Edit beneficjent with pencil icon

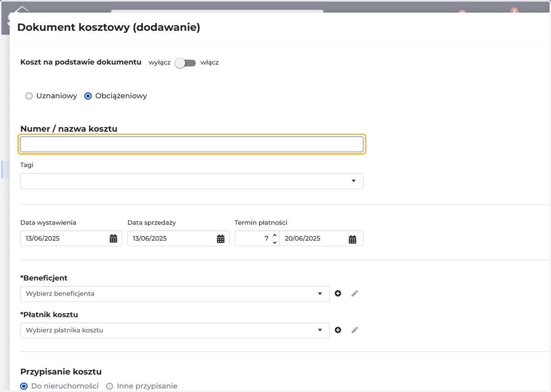tap(354, 293)
